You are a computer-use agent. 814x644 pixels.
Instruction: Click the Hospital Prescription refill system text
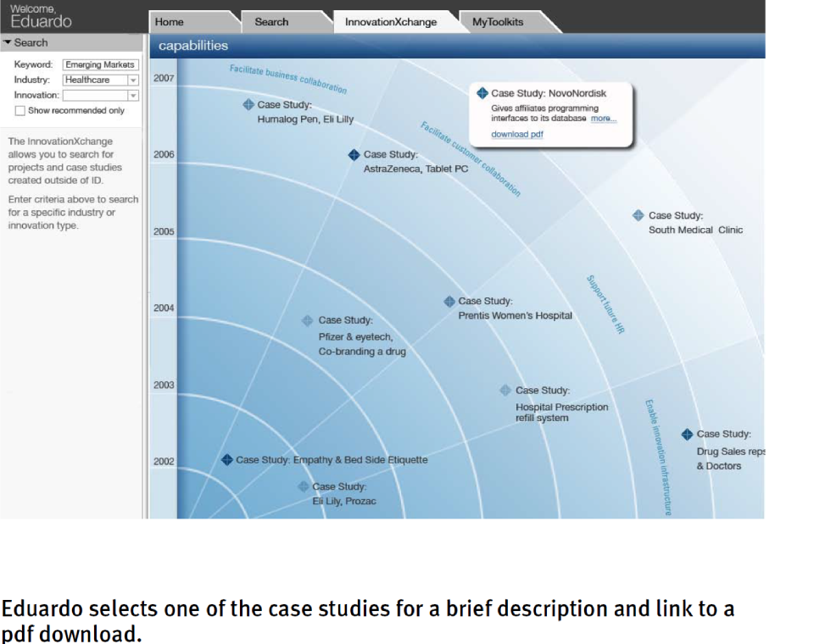(561, 413)
